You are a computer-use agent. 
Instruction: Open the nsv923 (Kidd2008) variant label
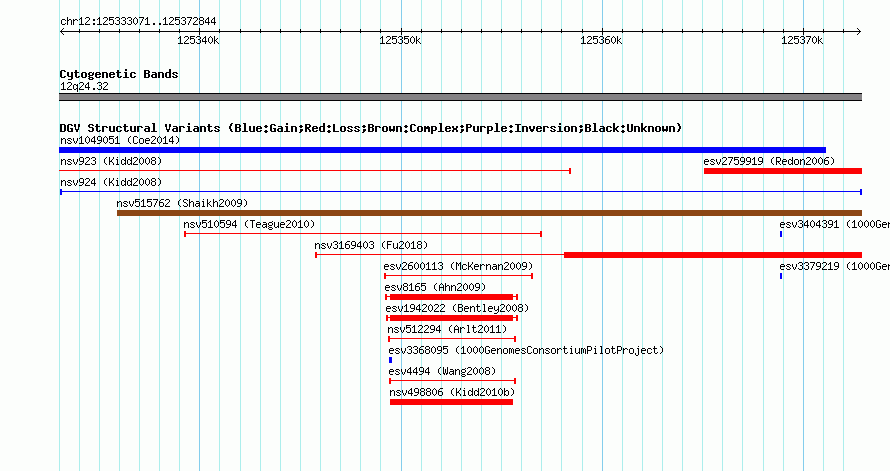pyautogui.click(x=111, y=161)
